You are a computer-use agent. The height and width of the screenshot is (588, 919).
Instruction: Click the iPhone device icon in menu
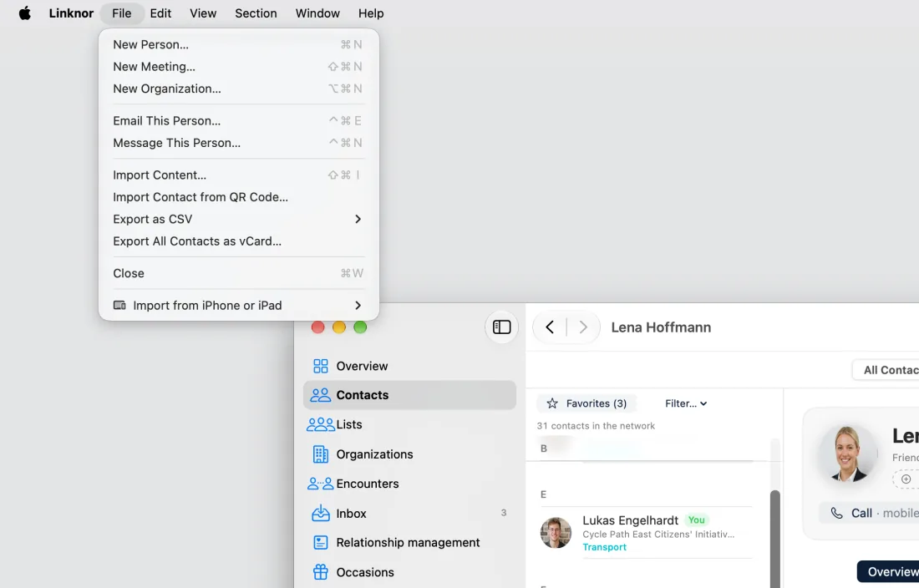click(119, 305)
